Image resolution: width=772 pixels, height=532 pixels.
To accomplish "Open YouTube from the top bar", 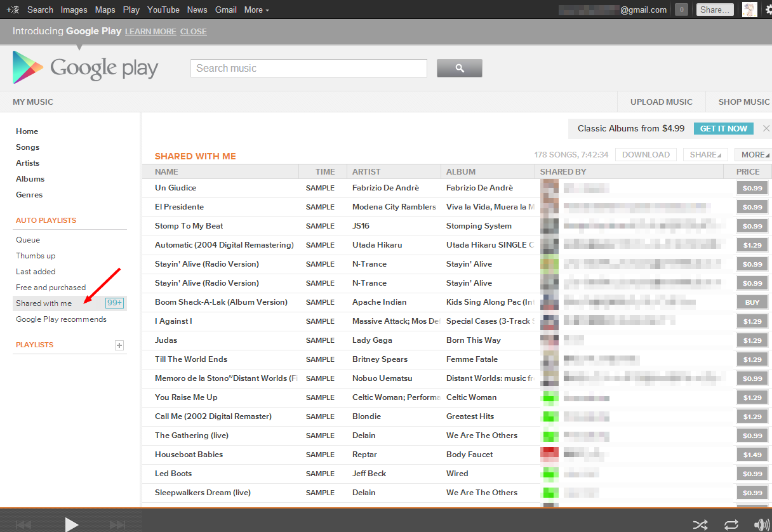I will pyautogui.click(x=163, y=10).
